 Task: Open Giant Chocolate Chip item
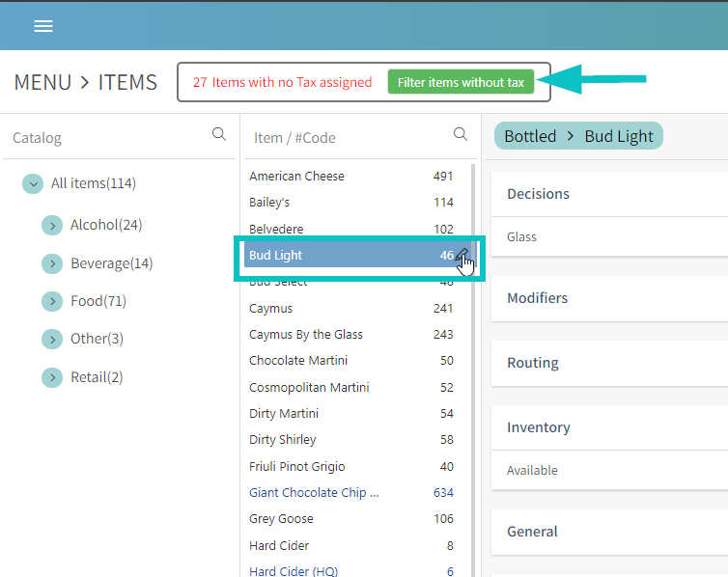(x=314, y=493)
